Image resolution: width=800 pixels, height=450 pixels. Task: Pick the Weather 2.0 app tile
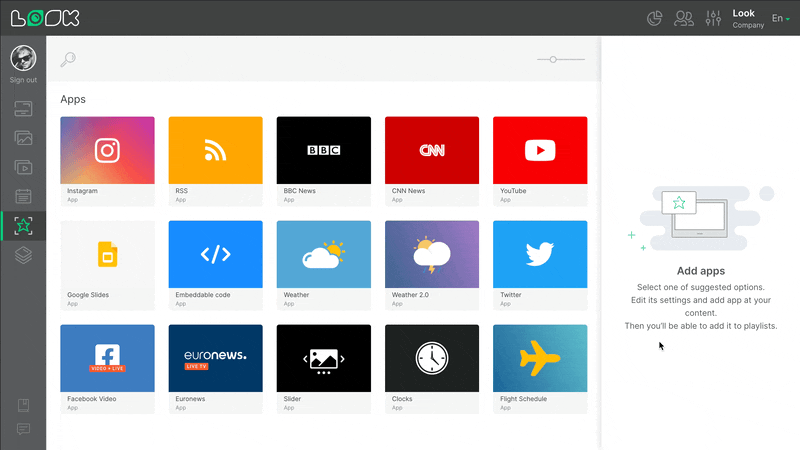(431, 254)
